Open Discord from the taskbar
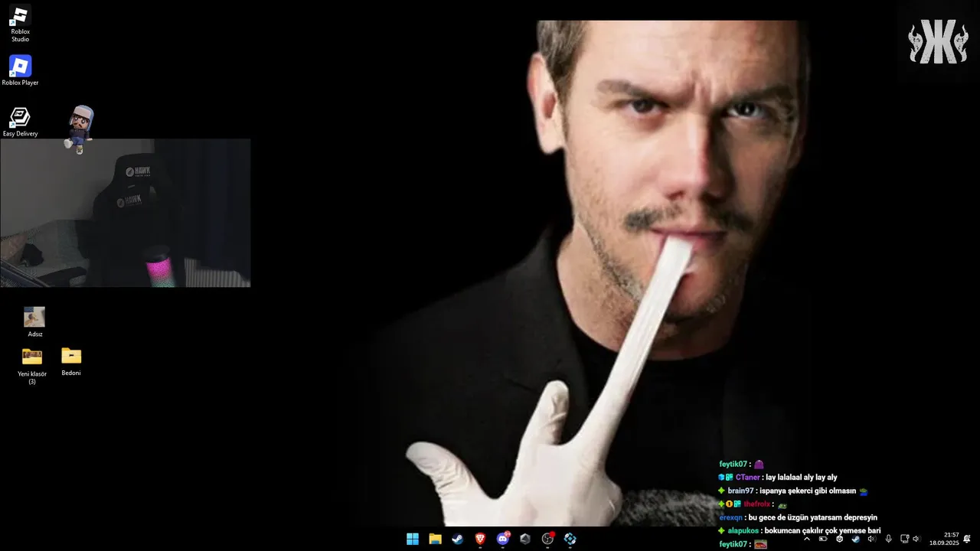The width and height of the screenshot is (980, 551). click(x=503, y=539)
